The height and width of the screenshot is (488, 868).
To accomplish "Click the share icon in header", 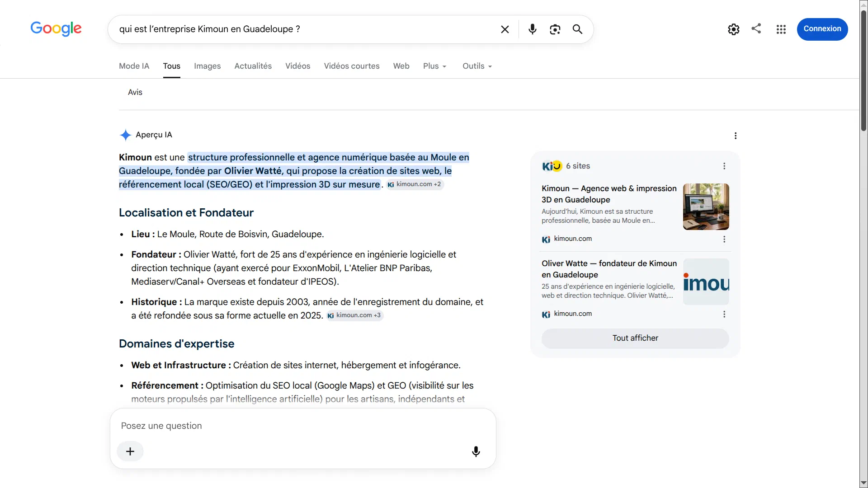I will pyautogui.click(x=756, y=28).
